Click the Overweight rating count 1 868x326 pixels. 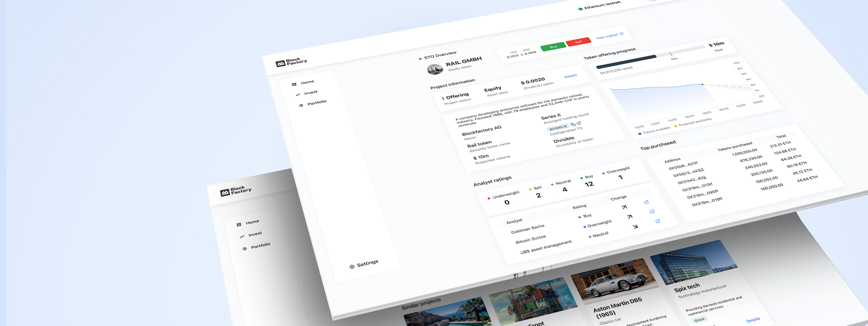(621, 177)
